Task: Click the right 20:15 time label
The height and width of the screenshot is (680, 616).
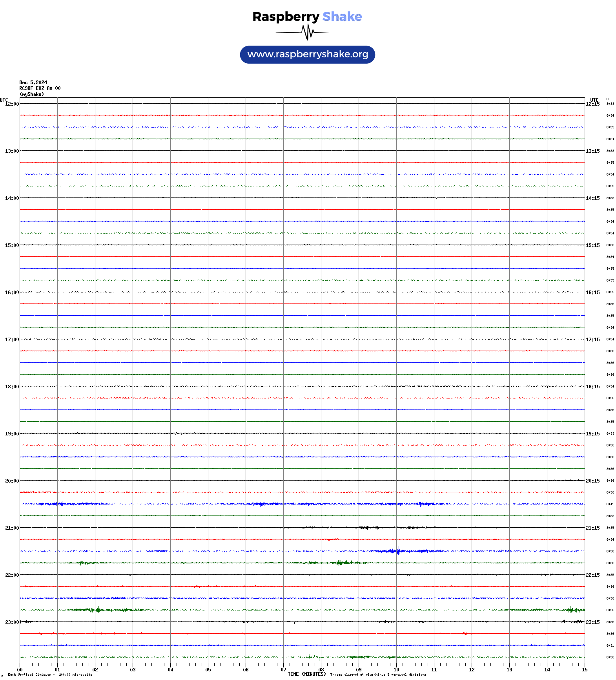Action: coord(593,481)
